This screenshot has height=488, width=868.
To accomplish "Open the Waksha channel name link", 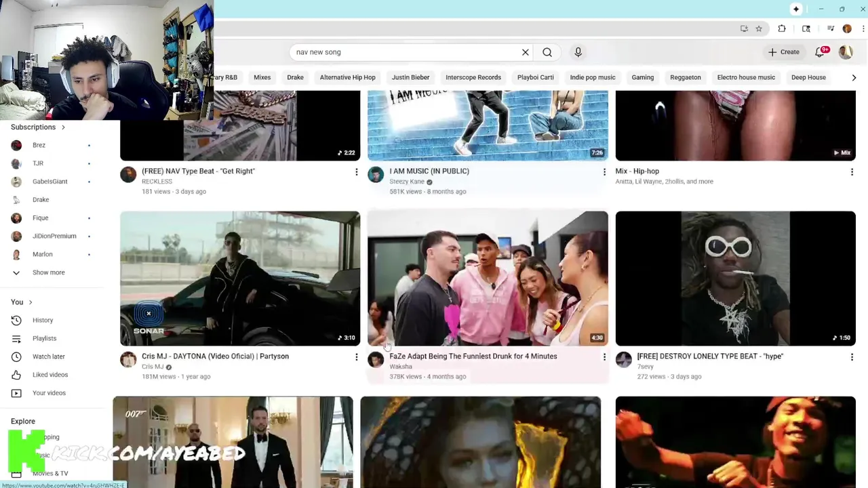I will pos(401,367).
